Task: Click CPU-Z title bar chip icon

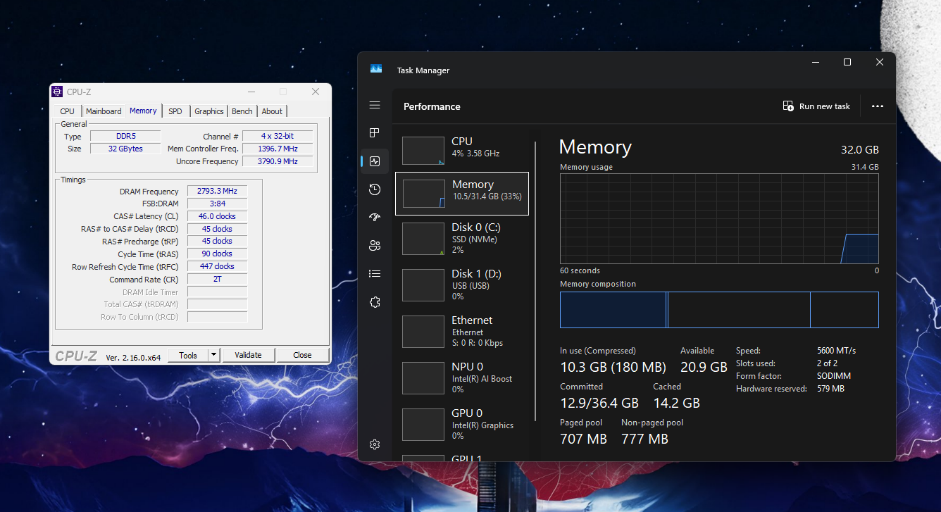Action: (57, 92)
